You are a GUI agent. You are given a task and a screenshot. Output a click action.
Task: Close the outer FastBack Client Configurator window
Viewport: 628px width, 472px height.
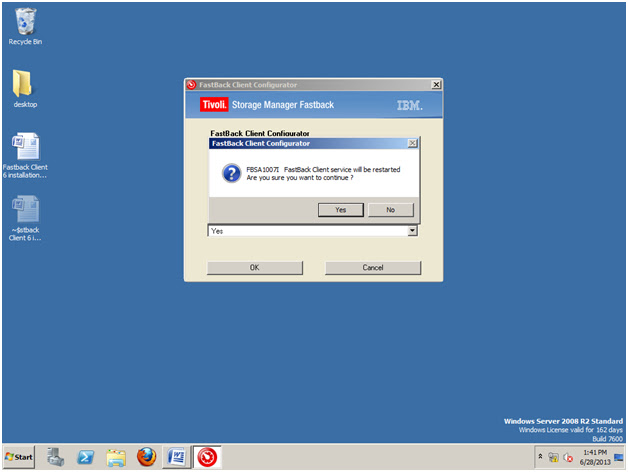pos(436,85)
